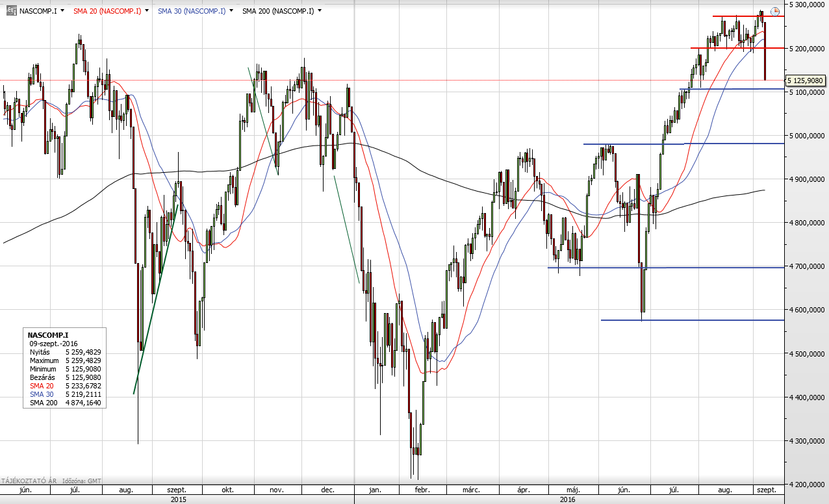Click the 5 300,0000 price axis label
Viewport: 829px width, 504px height.
tap(806, 5)
